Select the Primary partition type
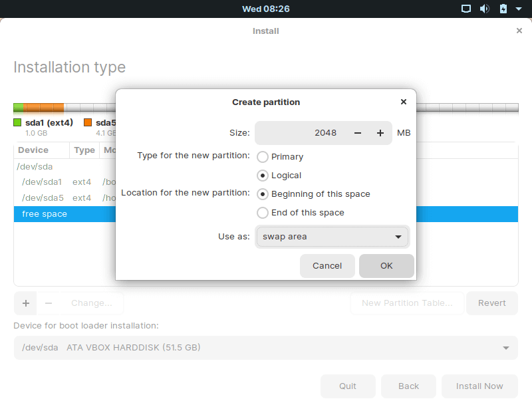Screen dimensions: 532x399 tap(263, 157)
